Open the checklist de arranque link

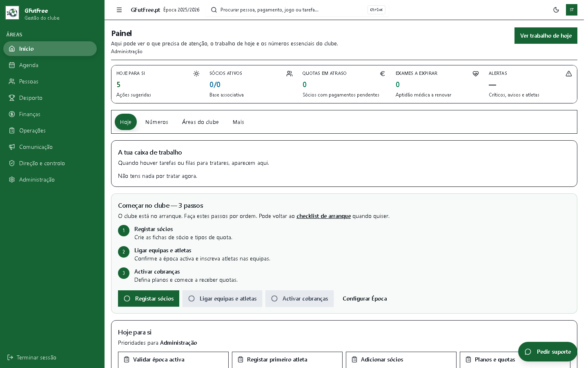tap(323, 216)
